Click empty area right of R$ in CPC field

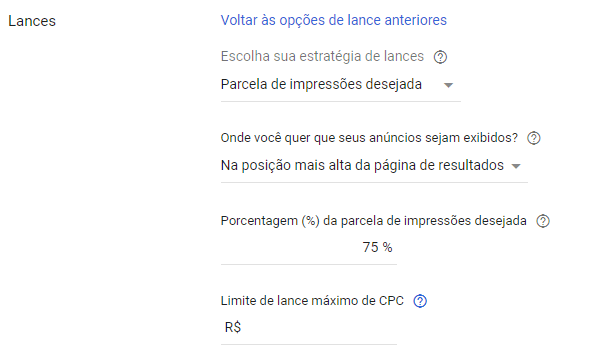pos(319,328)
